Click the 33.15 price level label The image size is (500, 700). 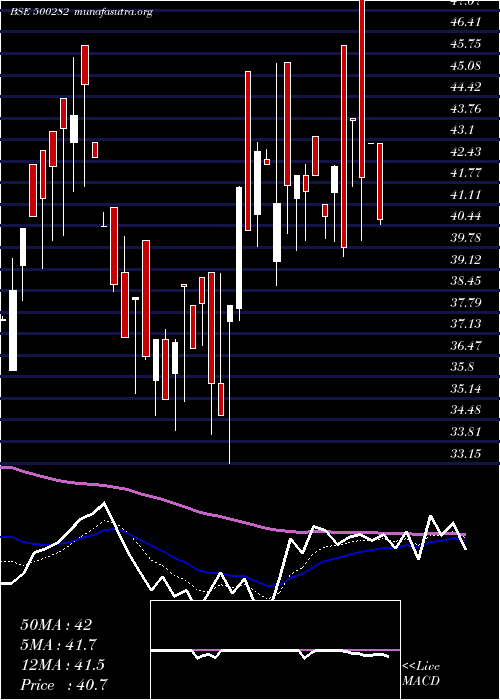point(466,453)
